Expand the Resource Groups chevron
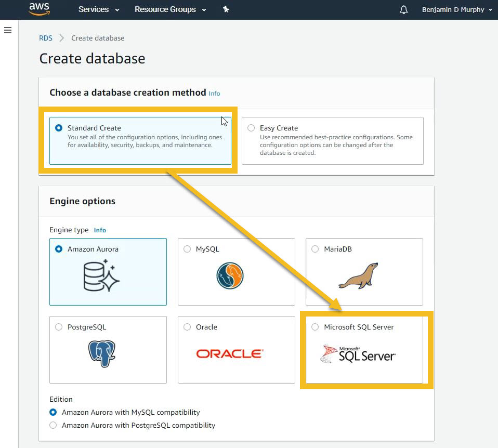498x448 pixels. point(204,10)
